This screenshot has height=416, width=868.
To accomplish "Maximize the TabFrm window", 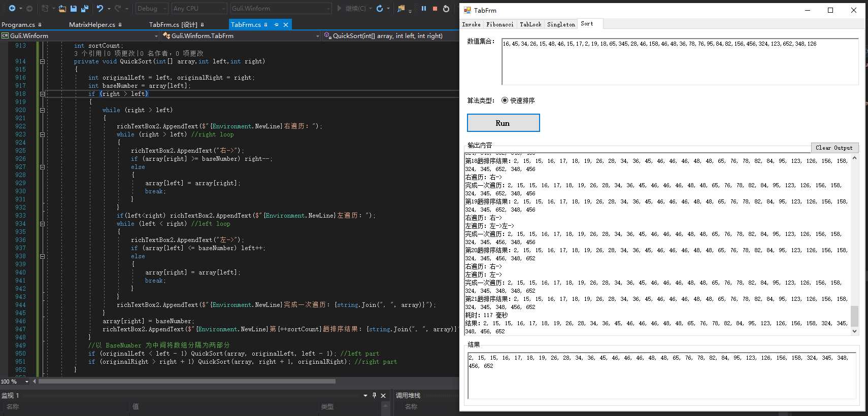I will [830, 10].
